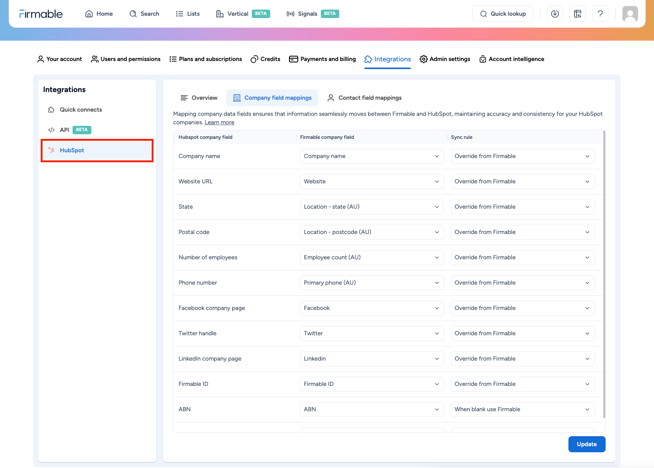654x468 pixels.
Task: Open sync rule dropdown for LinkedIn company page
Action: (x=522, y=359)
